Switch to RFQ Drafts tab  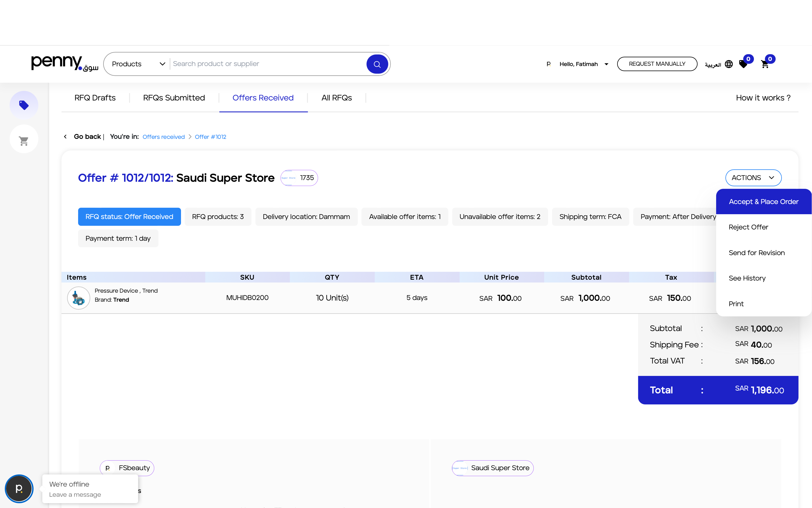click(x=95, y=98)
